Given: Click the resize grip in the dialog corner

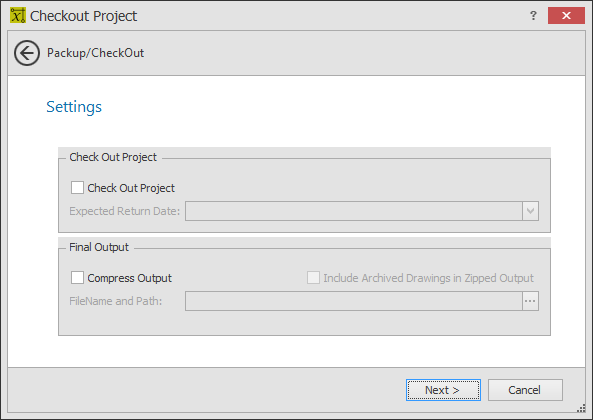Looking at the screenshot, I should point(581,408).
